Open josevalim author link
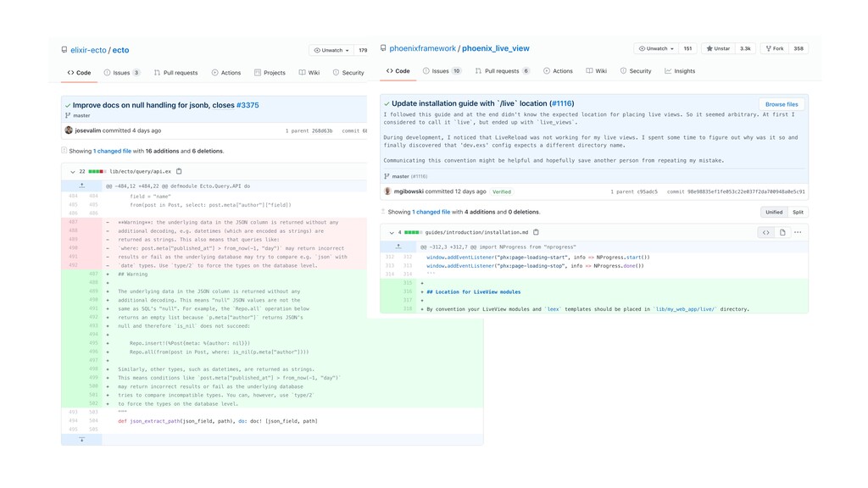 tap(88, 130)
